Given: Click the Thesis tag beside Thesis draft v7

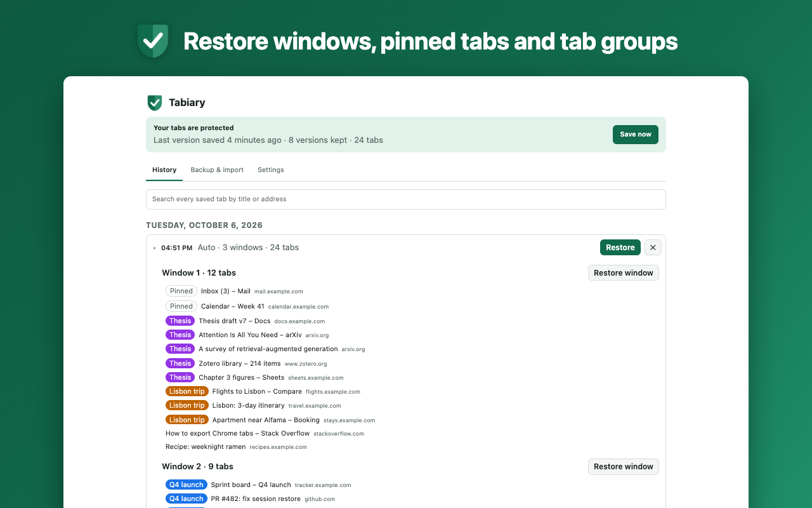Looking at the screenshot, I should pos(180,321).
